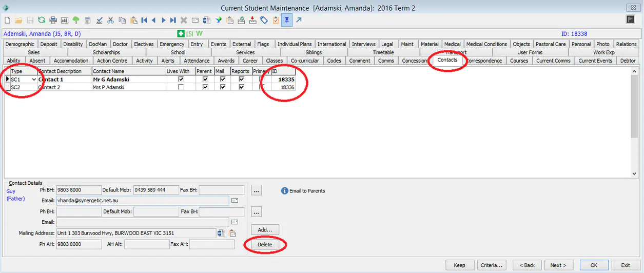Screen dimensions: 644x273
Task: Click the red download tray icon
Action: tap(253, 21)
